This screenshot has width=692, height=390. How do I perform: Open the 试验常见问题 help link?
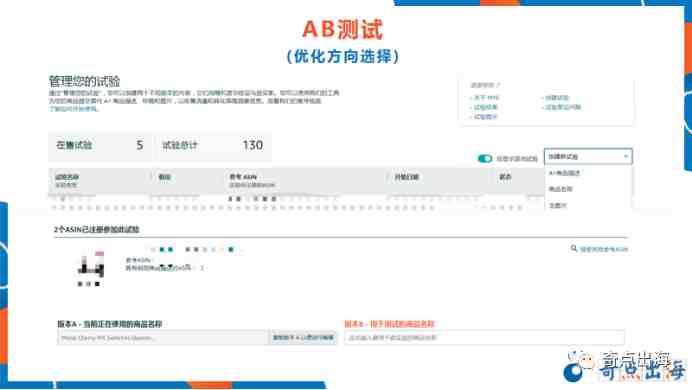[x=563, y=107]
